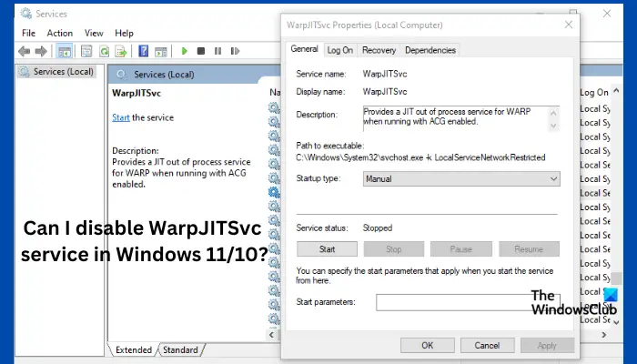Image resolution: width=637 pixels, height=364 pixels.
Task: Expand the Startup type Manual dropdown
Action: coord(461,178)
